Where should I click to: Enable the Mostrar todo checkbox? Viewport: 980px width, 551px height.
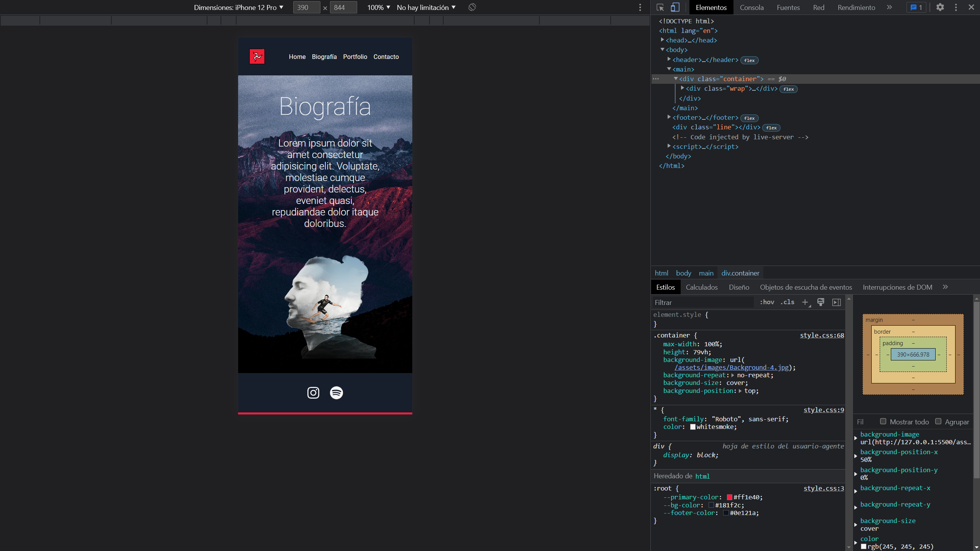click(x=883, y=421)
